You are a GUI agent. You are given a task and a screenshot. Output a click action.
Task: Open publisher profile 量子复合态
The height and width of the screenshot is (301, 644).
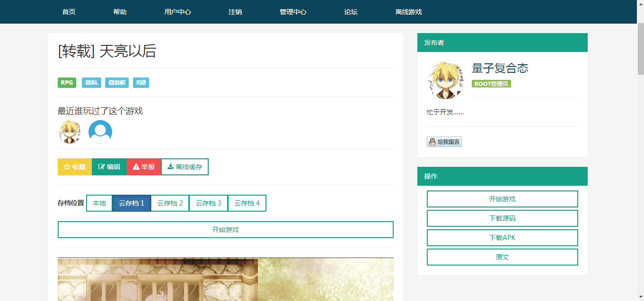(x=500, y=68)
